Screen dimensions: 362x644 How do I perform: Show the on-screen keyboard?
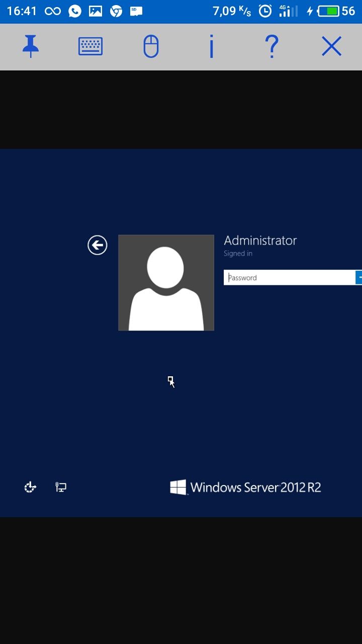[90, 47]
